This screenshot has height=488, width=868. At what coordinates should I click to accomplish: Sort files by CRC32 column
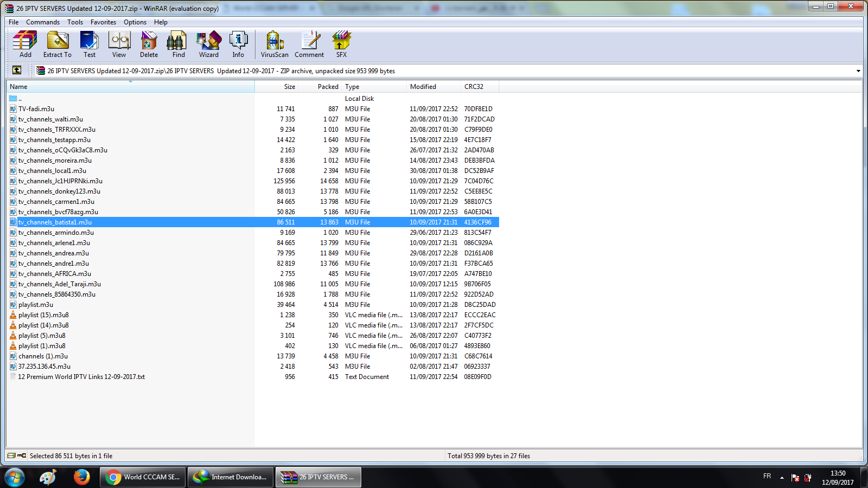[x=480, y=87]
